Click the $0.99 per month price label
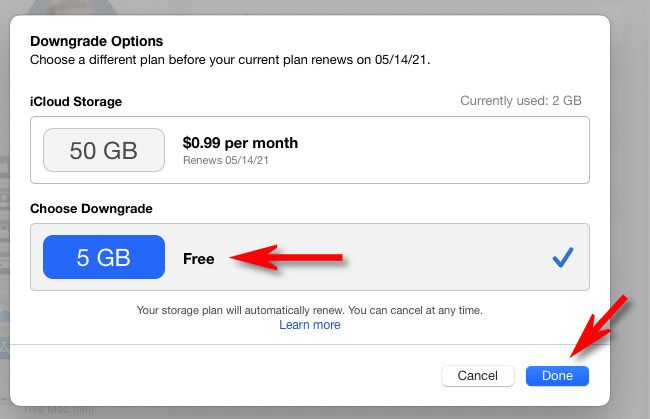Image resolution: width=650 pixels, height=419 pixels. pyautogui.click(x=240, y=143)
